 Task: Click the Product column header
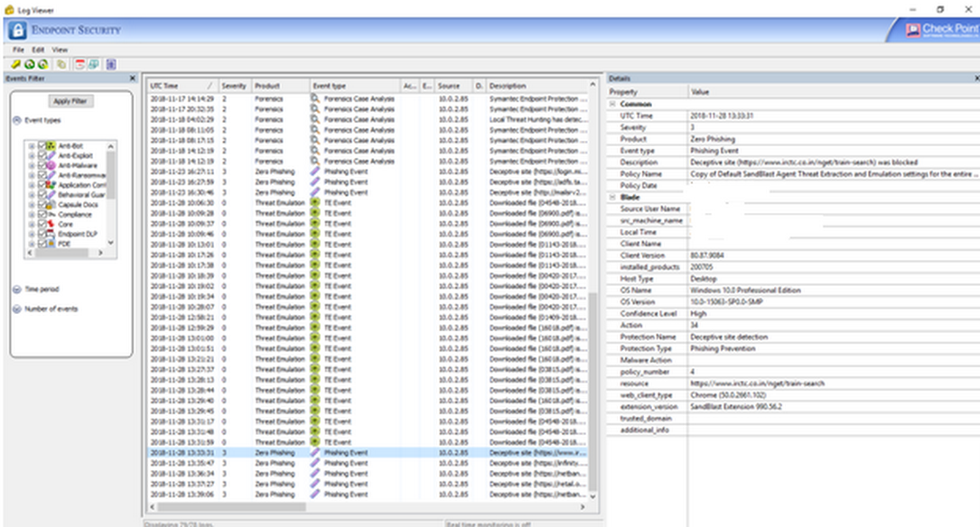pos(279,86)
